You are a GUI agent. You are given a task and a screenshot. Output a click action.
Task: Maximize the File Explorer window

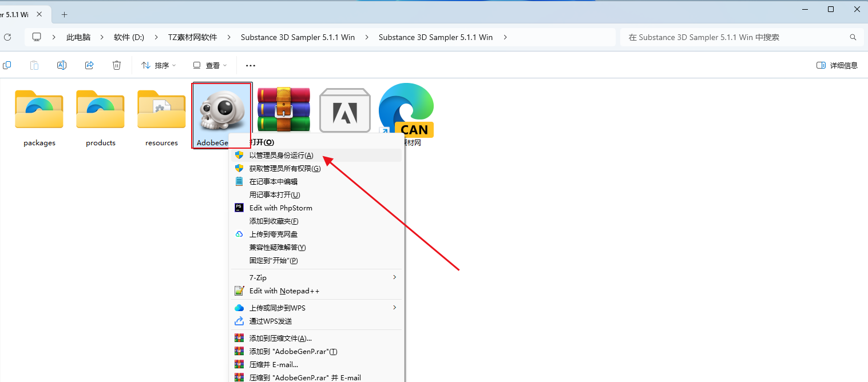831,9
